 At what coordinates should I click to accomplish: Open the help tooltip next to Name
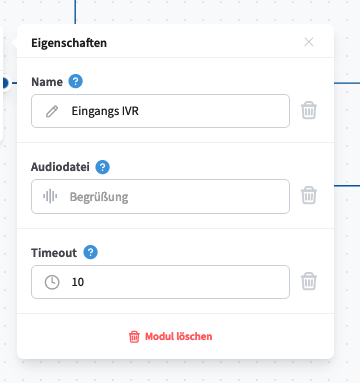(76, 81)
